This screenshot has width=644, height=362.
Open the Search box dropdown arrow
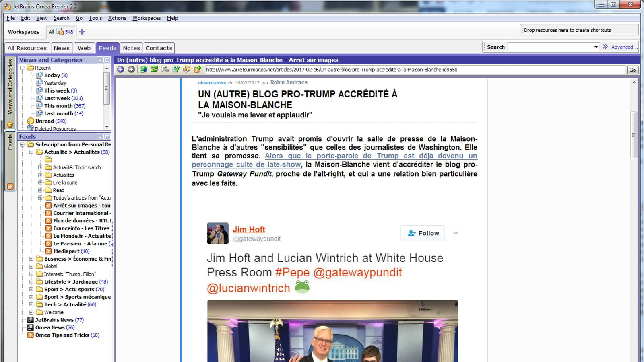(x=596, y=47)
